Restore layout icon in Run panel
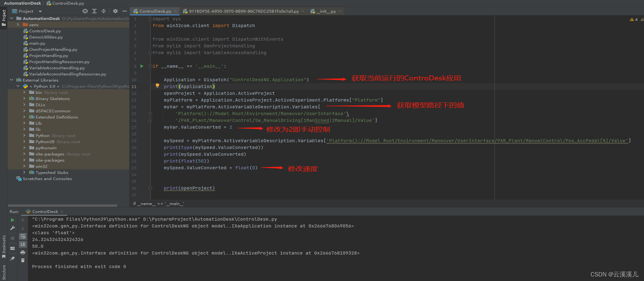 coord(13,248)
